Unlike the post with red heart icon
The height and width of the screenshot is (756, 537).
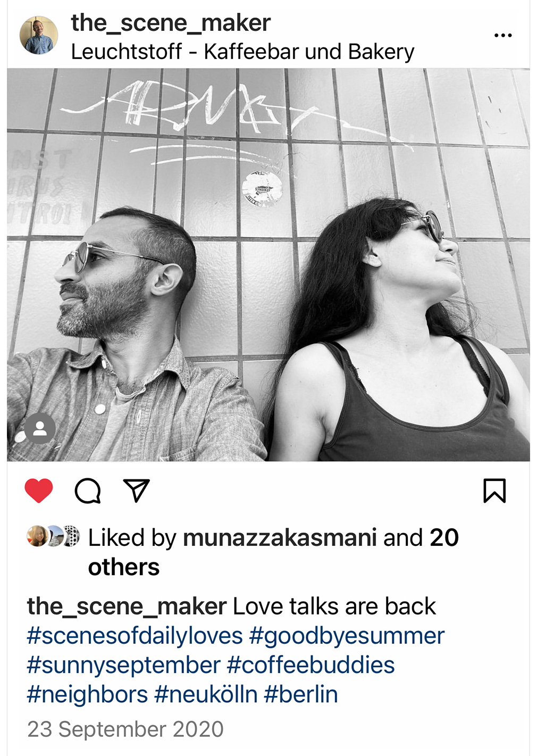point(39,491)
